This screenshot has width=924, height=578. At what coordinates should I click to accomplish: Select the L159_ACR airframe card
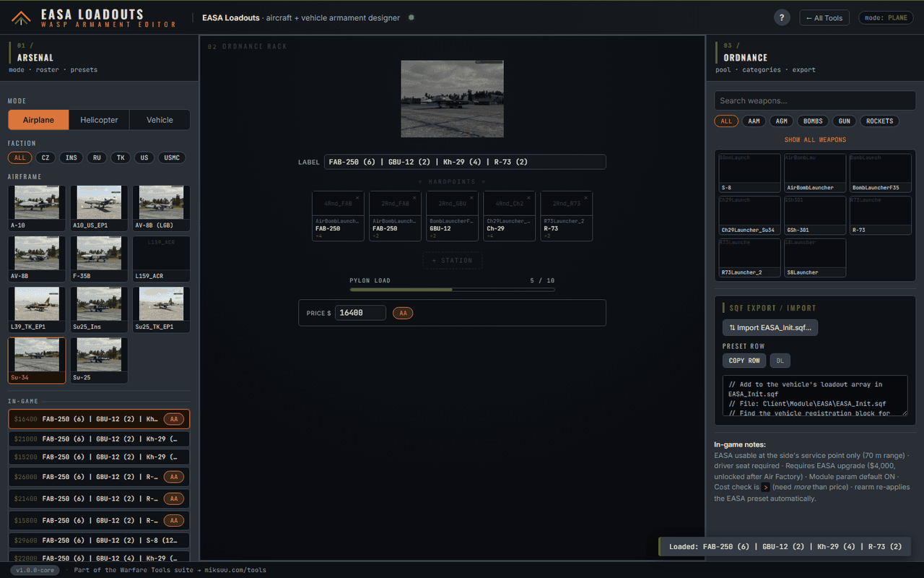162,259
